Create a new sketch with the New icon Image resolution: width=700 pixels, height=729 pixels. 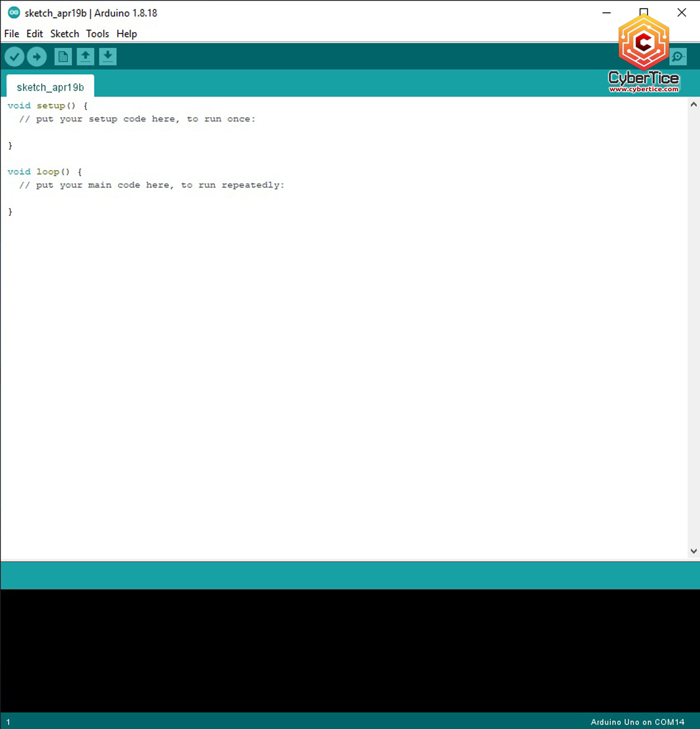tap(63, 56)
